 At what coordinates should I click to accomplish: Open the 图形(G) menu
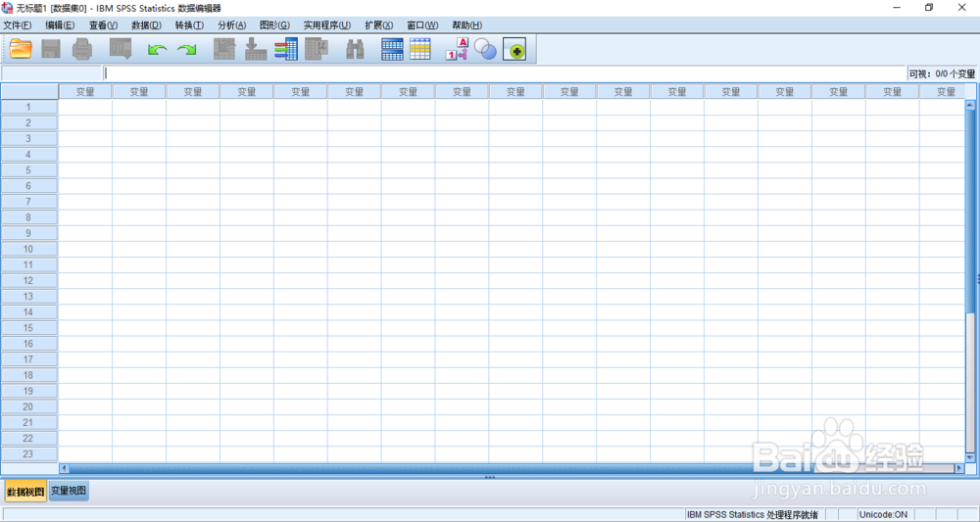(274, 25)
